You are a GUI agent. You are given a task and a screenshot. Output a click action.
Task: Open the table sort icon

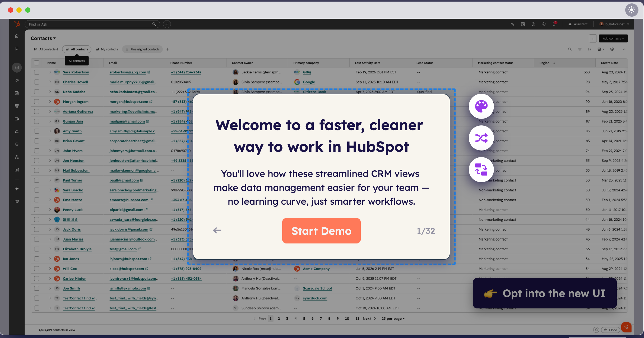coord(590,49)
